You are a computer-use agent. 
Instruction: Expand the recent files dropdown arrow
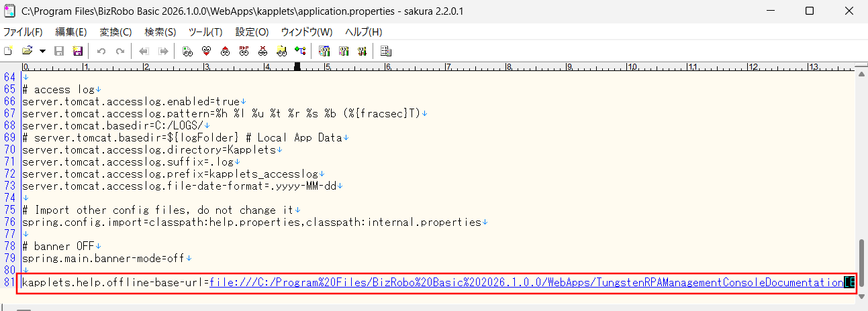click(x=42, y=51)
